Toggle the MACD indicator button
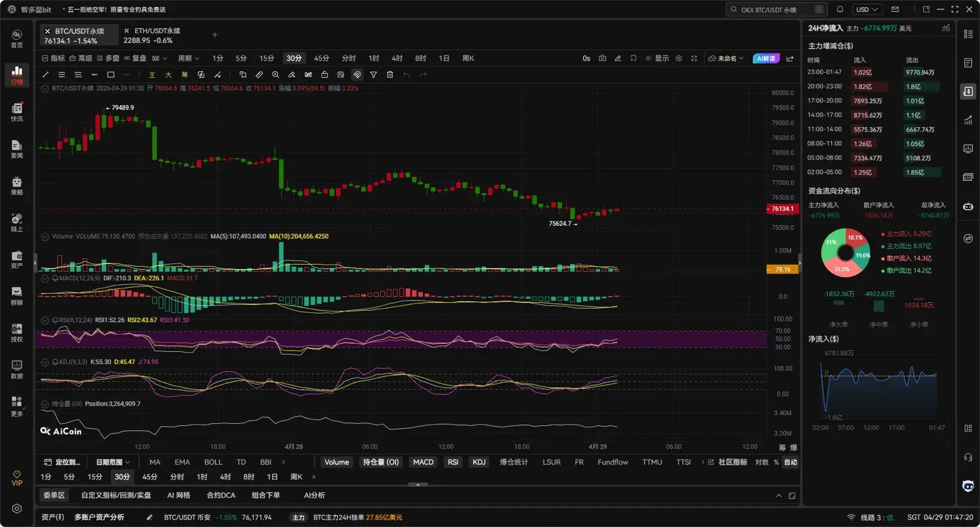The width and height of the screenshot is (980, 527). click(x=423, y=462)
